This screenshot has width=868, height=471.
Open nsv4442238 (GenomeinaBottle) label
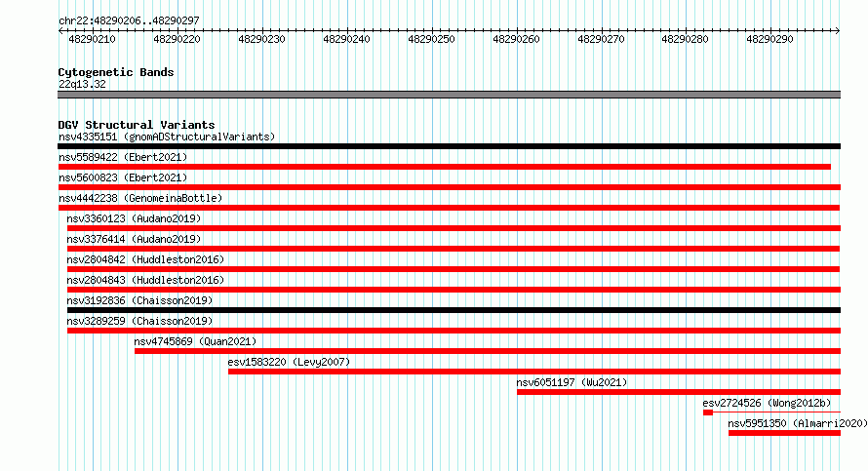click(x=140, y=198)
